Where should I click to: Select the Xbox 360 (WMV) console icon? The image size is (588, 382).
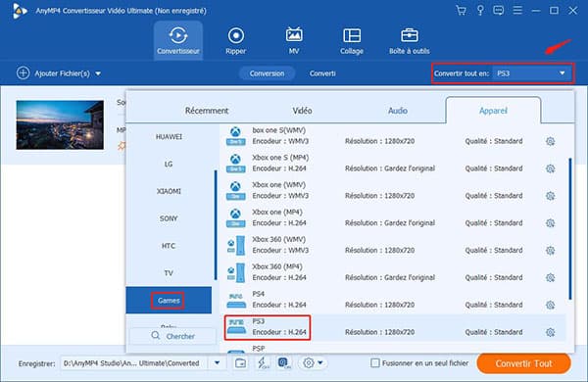pyautogui.click(x=236, y=245)
